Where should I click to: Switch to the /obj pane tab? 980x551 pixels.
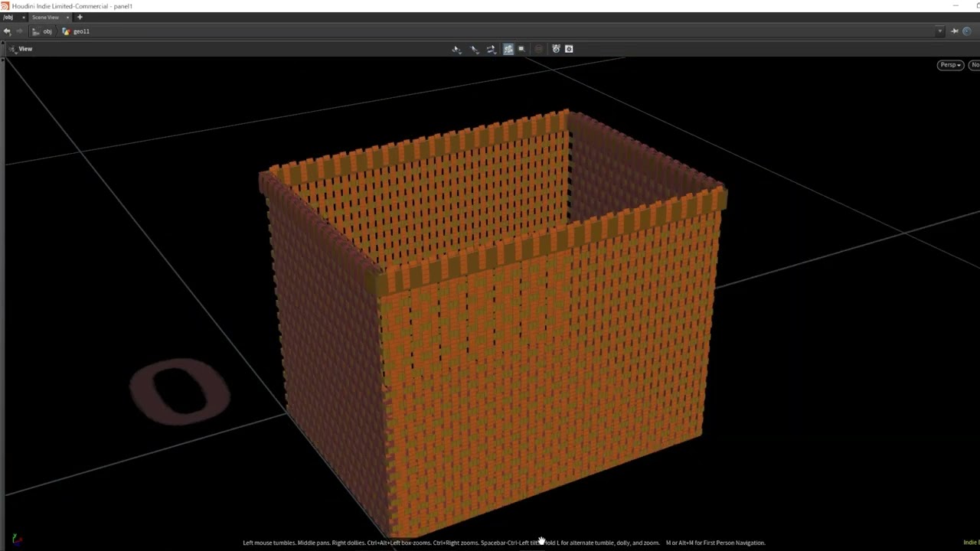tap(8, 17)
